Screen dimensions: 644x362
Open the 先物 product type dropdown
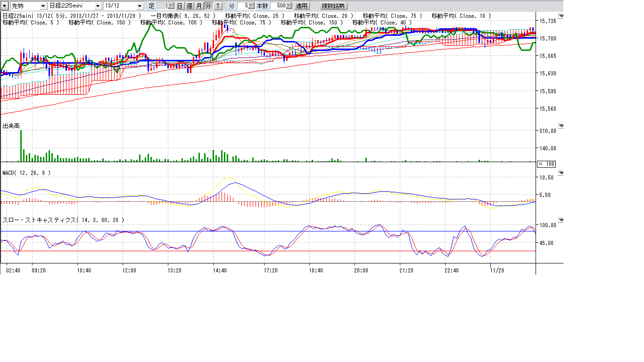coord(43,6)
